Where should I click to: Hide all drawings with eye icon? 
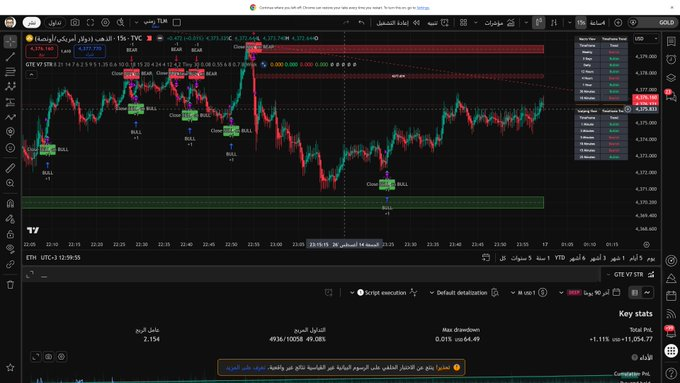pos(10,249)
